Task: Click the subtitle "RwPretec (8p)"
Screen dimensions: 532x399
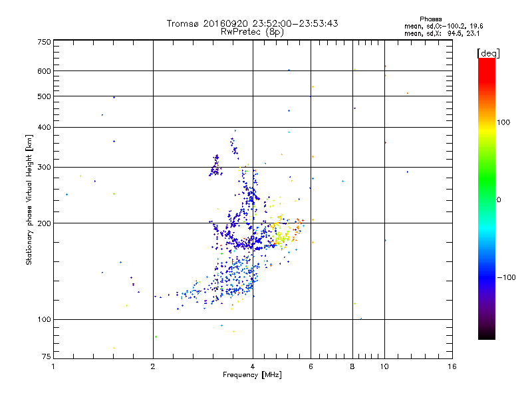Action: point(252,32)
